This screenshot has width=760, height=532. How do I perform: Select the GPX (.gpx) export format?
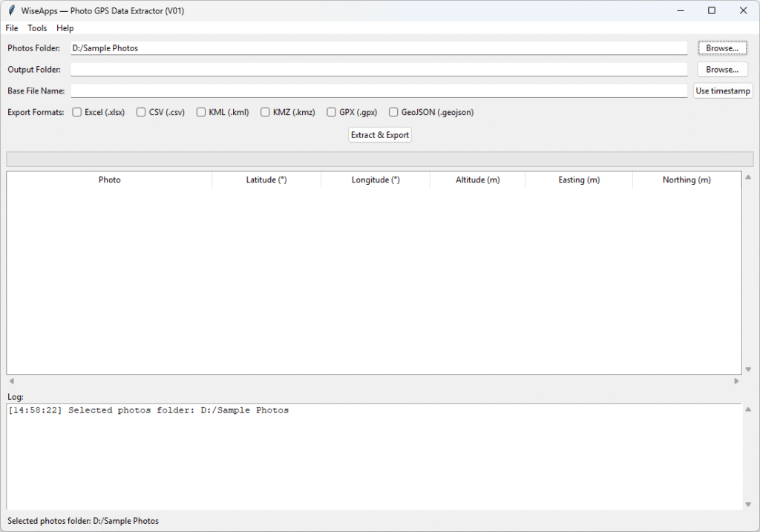pyautogui.click(x=332, y=113)
